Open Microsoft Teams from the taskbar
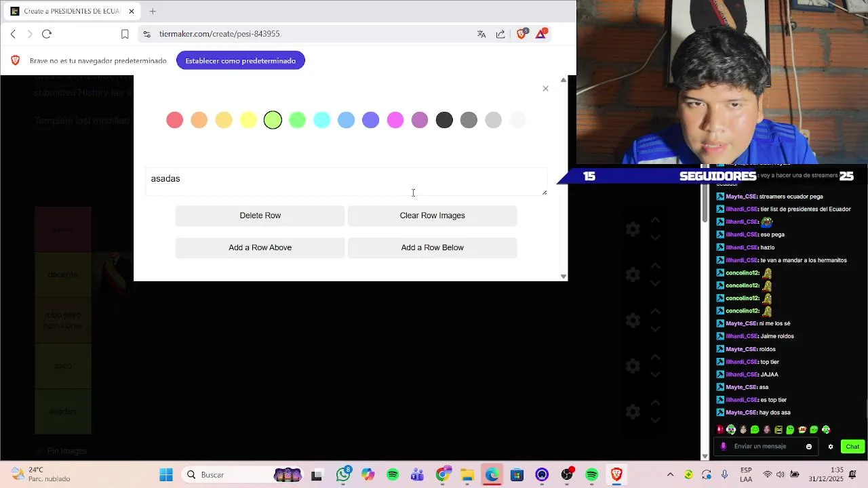The height and width of the screenshot is (488, 868). tap(417, 474)
